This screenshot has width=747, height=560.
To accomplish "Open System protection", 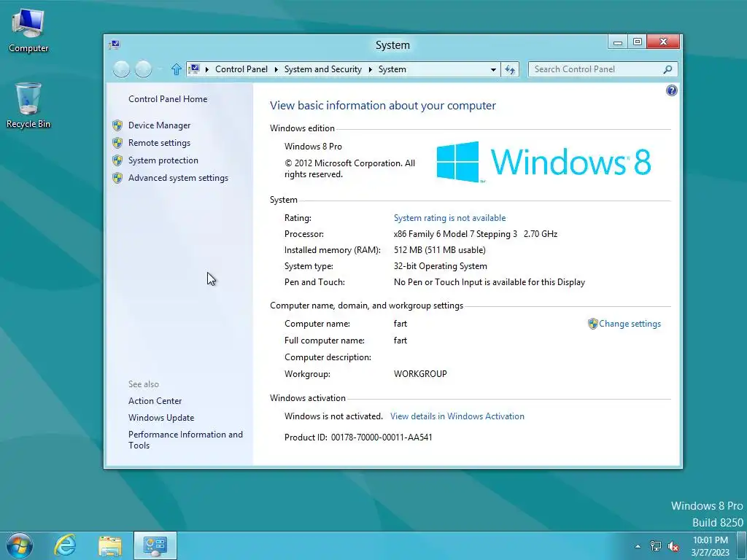I will point(163,160).
